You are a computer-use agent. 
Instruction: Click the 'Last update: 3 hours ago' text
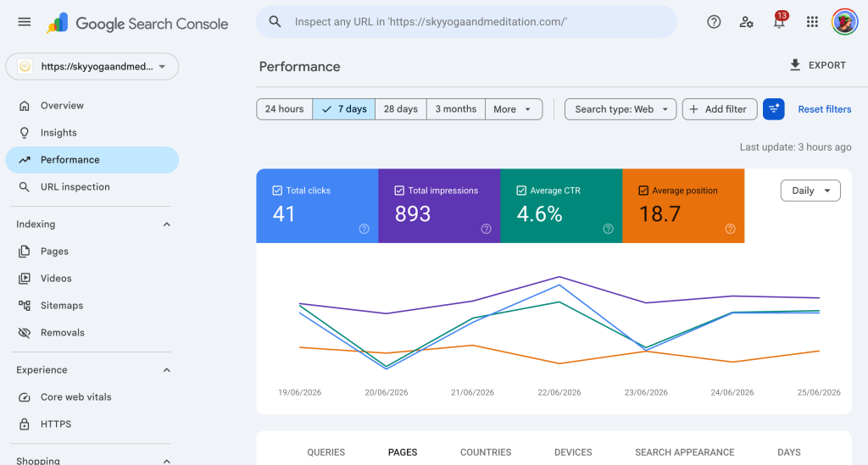(795, 147)
